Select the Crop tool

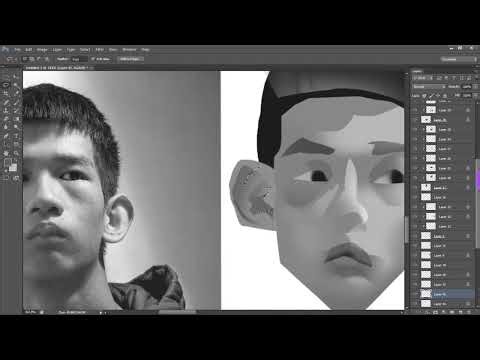coord(6,94)
